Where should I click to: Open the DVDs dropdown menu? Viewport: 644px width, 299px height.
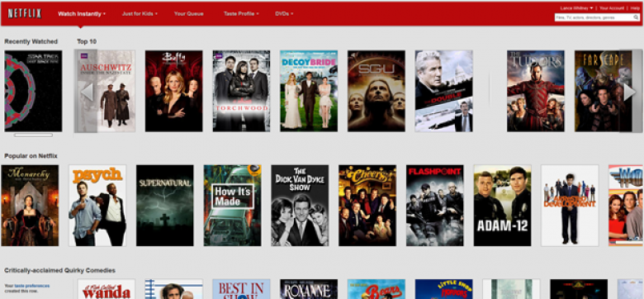(x=284, y=14)
